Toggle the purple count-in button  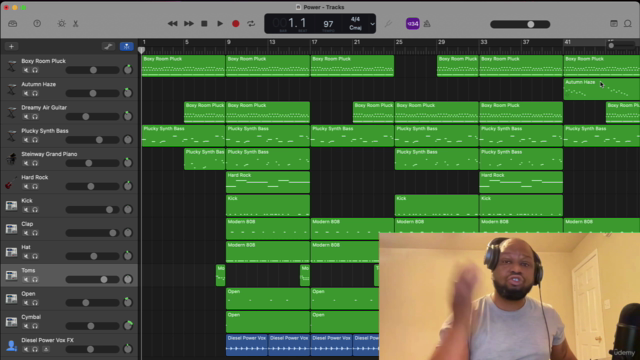pos(413,24)
